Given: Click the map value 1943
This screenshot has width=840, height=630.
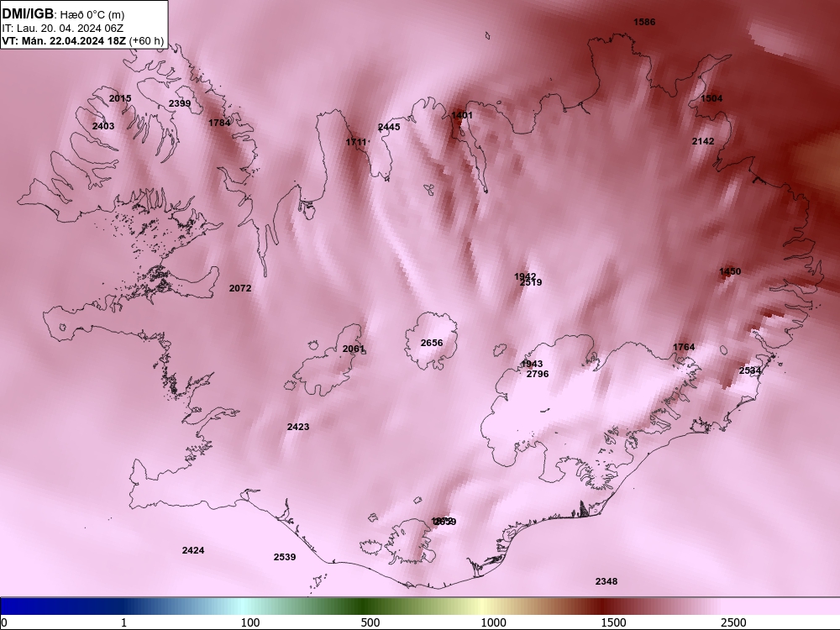Looking at the screenshot, I should coord(532,364).
